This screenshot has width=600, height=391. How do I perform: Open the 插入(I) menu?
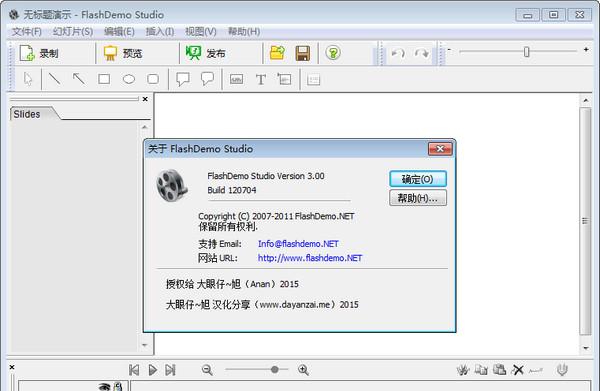(x=160, y=31)
